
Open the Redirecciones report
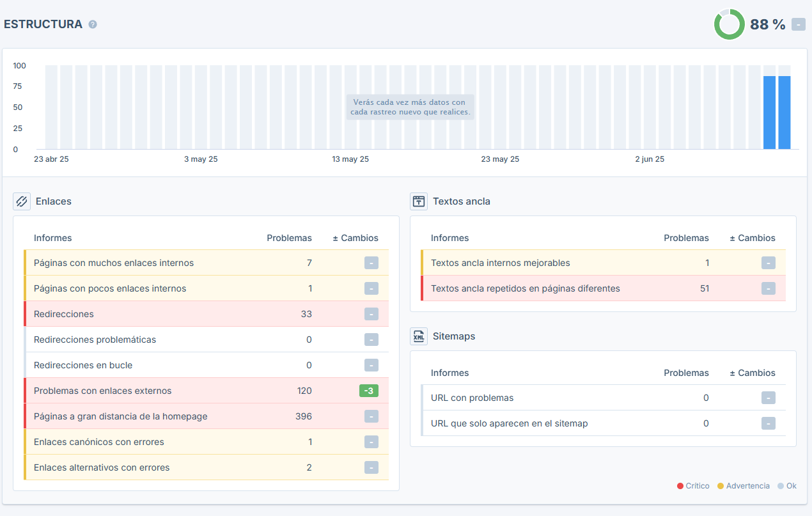click(x=64, y=314)
